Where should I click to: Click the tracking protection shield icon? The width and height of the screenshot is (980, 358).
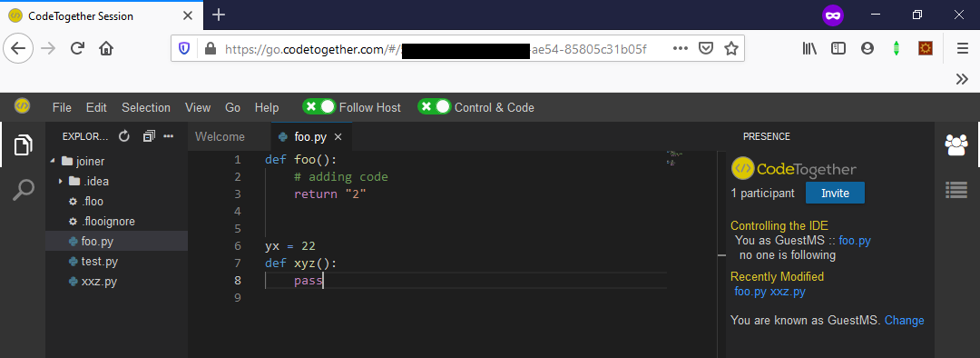point(184,48)
